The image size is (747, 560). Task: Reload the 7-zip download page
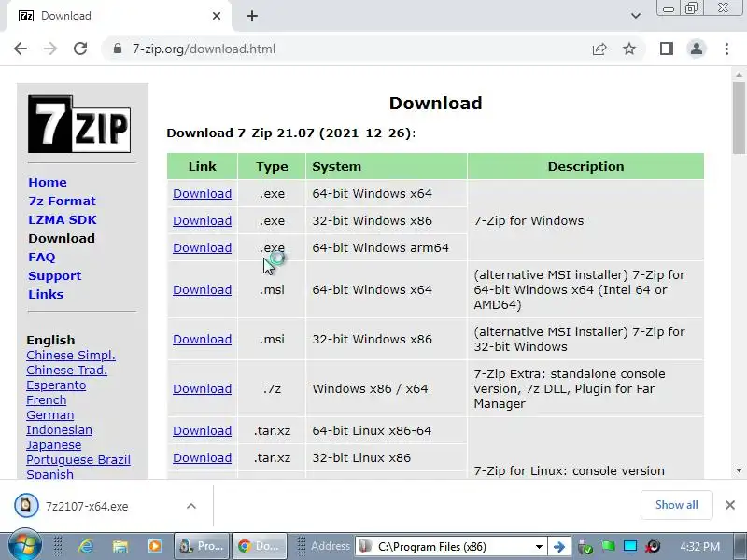pos(80,49)
